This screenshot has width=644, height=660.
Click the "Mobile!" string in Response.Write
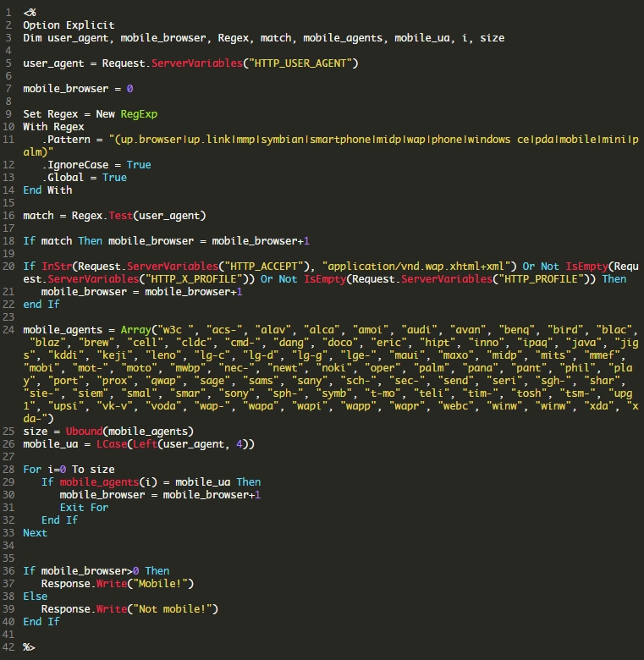point(162,584)
